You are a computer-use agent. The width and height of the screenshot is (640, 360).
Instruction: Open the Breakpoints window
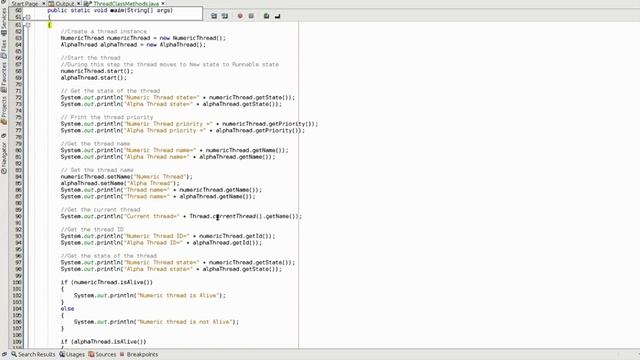pos(142,354)
